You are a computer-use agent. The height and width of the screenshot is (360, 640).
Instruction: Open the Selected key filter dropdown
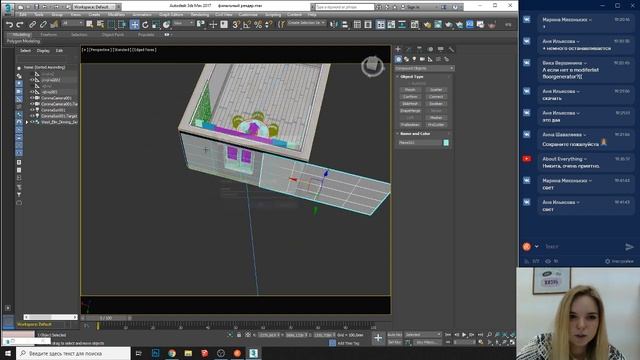tap(423, 335)
